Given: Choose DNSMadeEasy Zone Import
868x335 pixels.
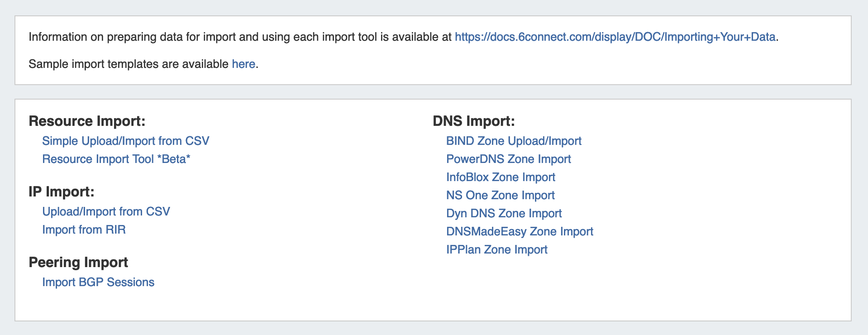Looking at the screenshot, I should 520,232.
